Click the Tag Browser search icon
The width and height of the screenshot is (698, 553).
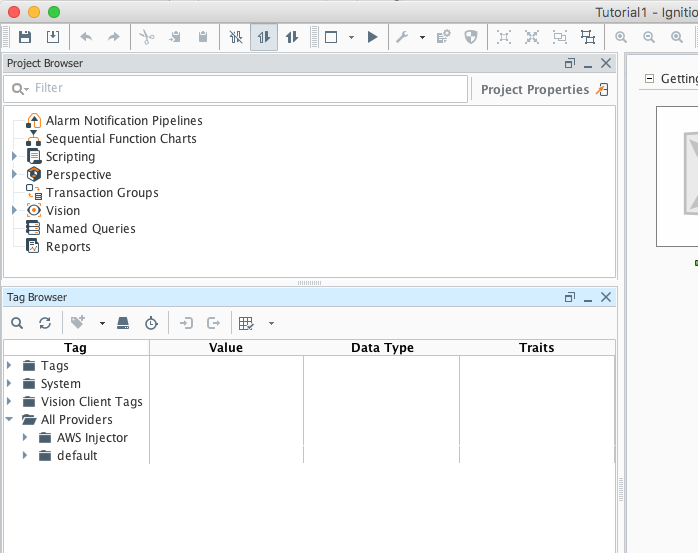[17, 323]
